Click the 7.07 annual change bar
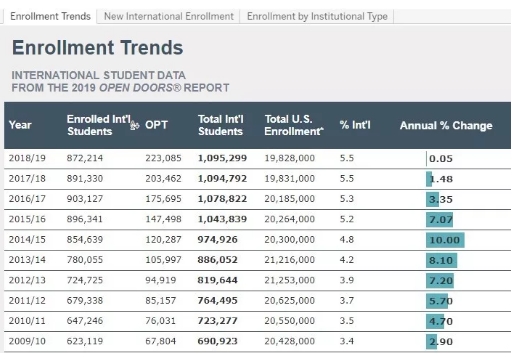This screenshot has height=361, width=521. pos(439,220)
